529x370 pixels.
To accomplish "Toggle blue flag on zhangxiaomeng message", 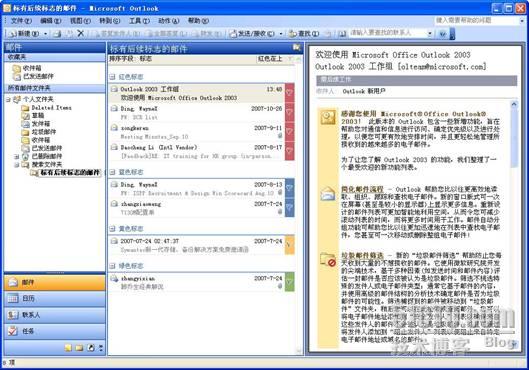I will tap(289, 207).
